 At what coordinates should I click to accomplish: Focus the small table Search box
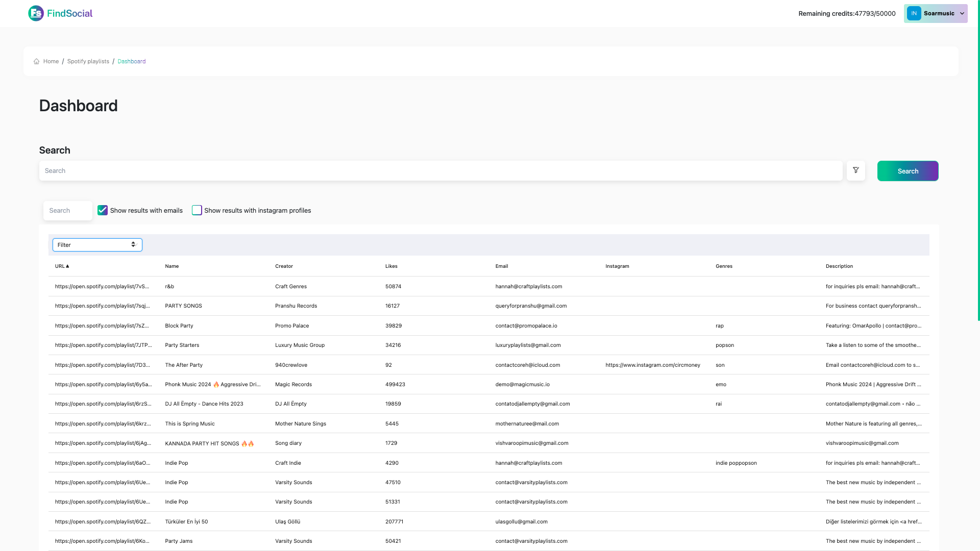point(68,211)
